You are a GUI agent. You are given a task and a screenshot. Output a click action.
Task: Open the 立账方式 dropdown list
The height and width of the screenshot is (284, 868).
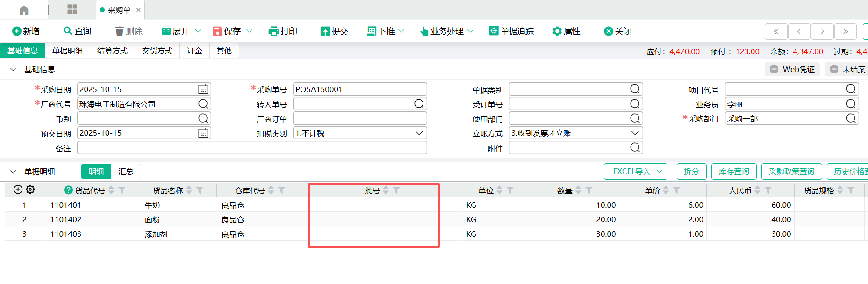(x=635, y=133)
